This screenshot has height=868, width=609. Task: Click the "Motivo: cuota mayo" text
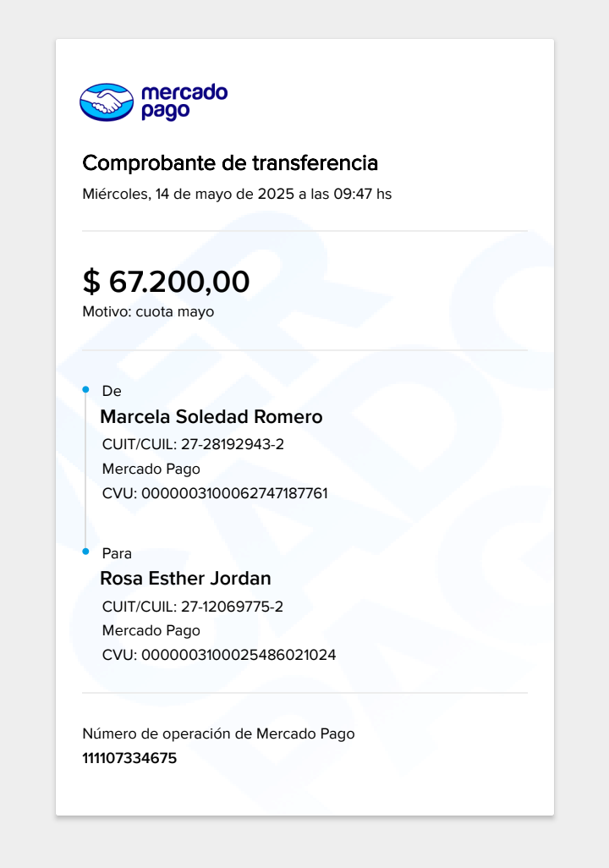click(x=148, y=311)
